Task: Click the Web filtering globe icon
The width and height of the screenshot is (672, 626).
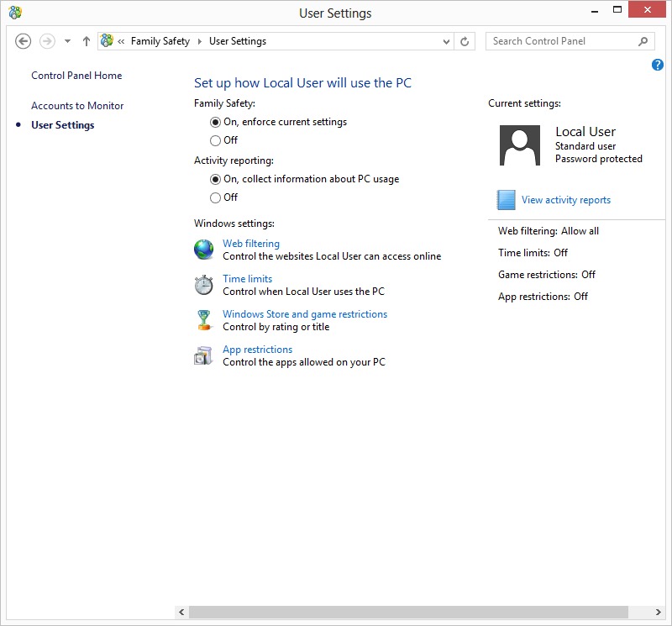Action: (204, 250)
